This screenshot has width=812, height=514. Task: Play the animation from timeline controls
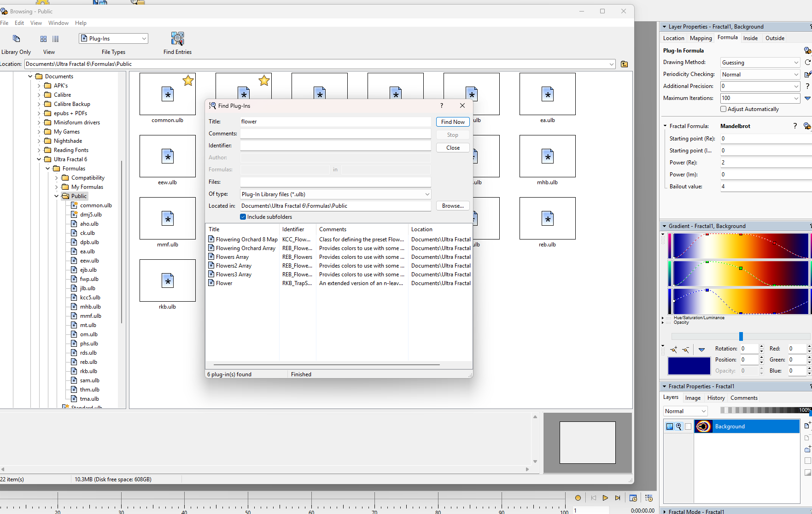click(x=605, y=498)
